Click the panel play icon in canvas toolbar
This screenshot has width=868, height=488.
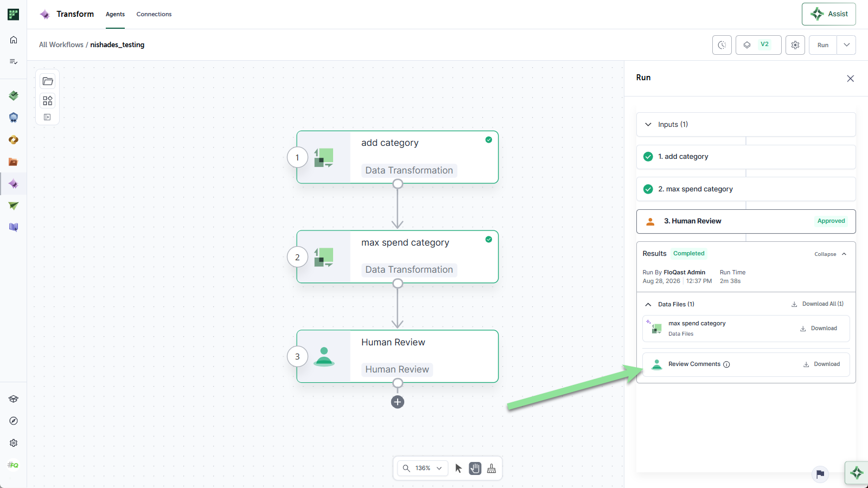point(48,117)
